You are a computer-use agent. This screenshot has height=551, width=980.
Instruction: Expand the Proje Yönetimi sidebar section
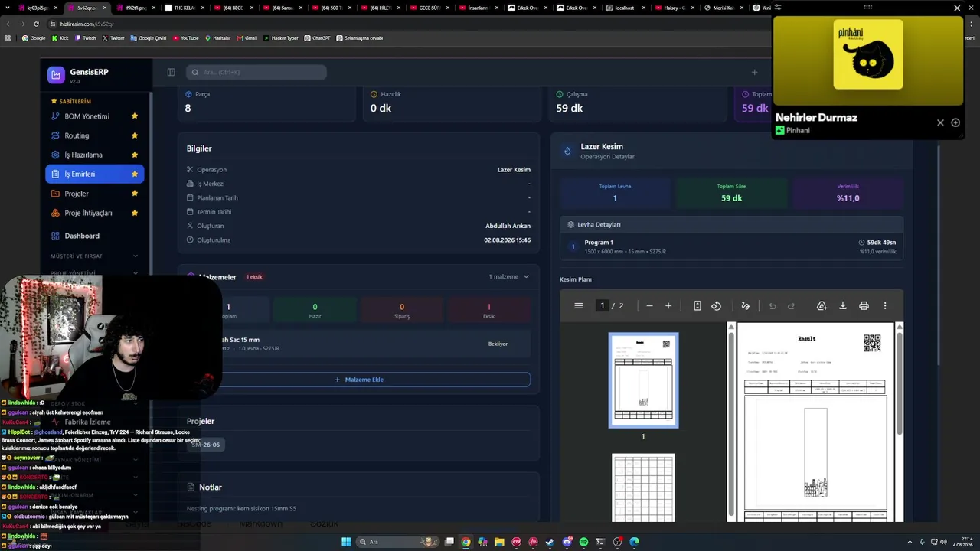pos(94,273)
